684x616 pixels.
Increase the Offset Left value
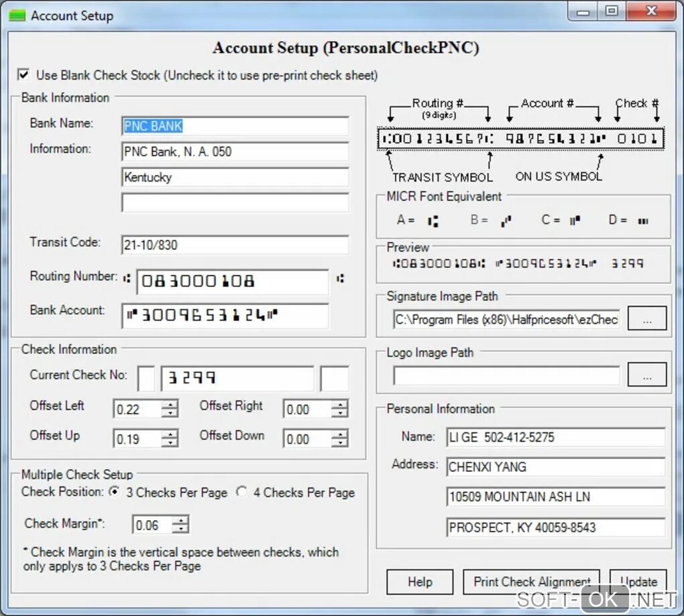point(170,404)
